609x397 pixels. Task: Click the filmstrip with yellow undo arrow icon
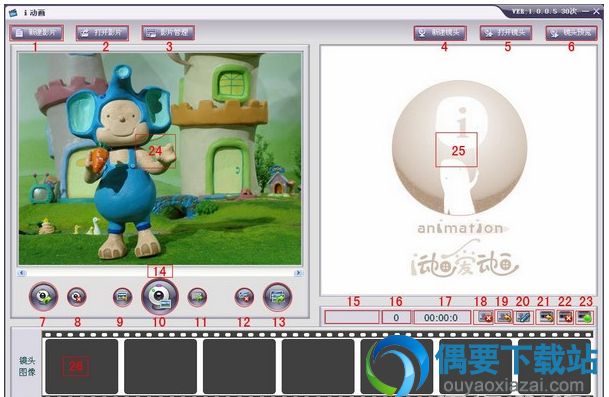tap(546, 317)
